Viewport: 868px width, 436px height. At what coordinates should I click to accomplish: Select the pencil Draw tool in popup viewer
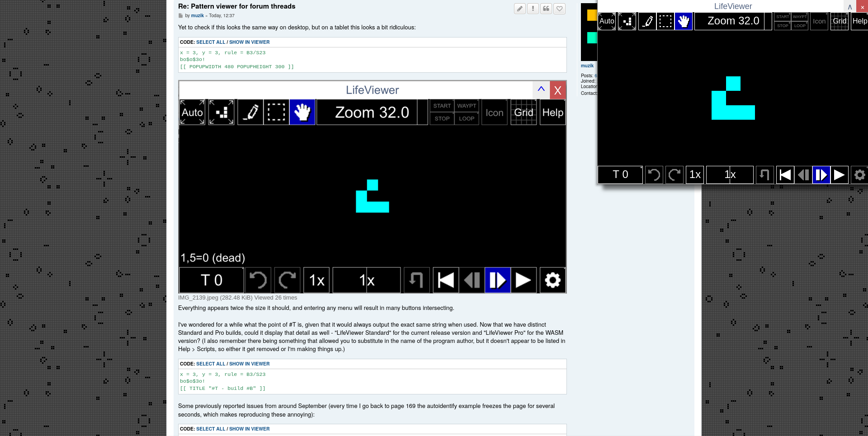[x=647, y=21]
